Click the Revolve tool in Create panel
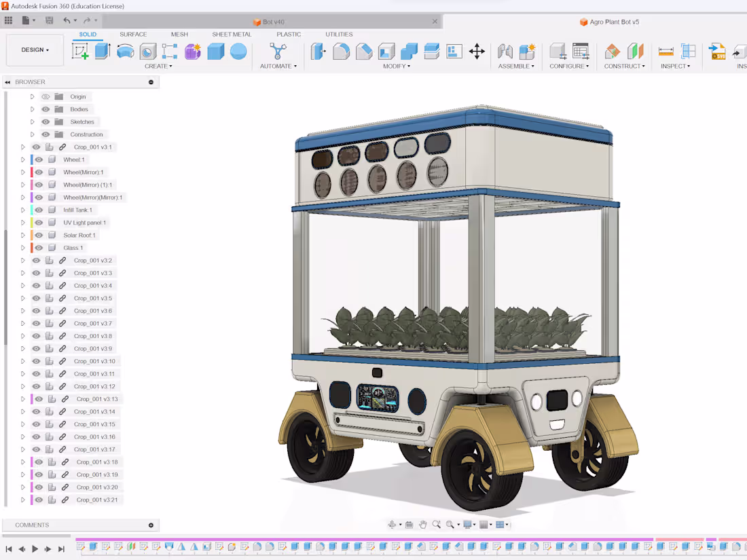This screenshot has width=747, height=560. (126, 52)
